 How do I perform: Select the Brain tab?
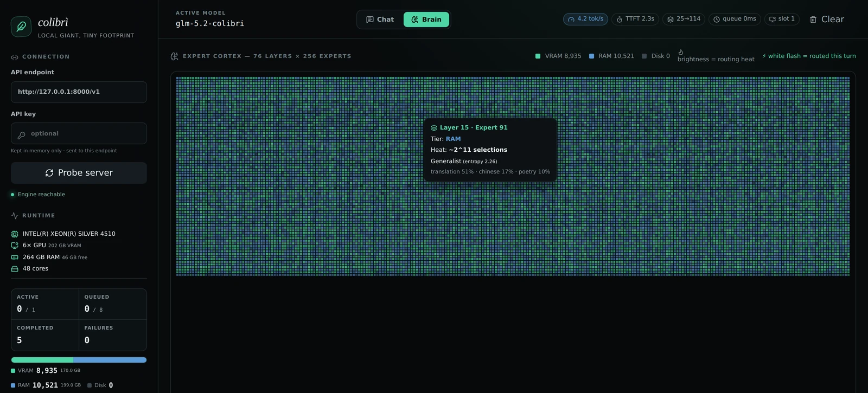point(426,20)
